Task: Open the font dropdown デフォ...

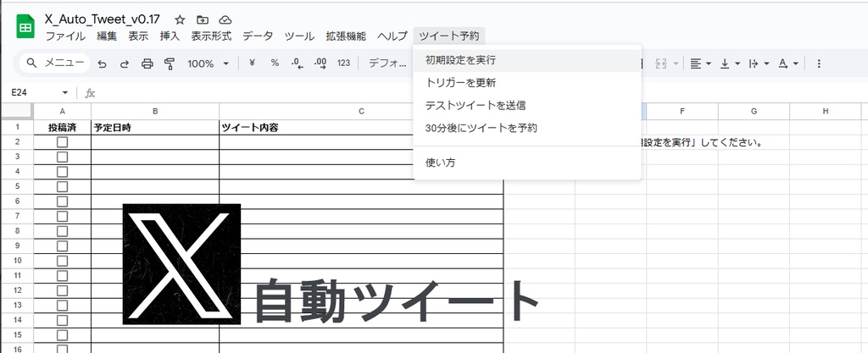Action: (x=387, y=63)
